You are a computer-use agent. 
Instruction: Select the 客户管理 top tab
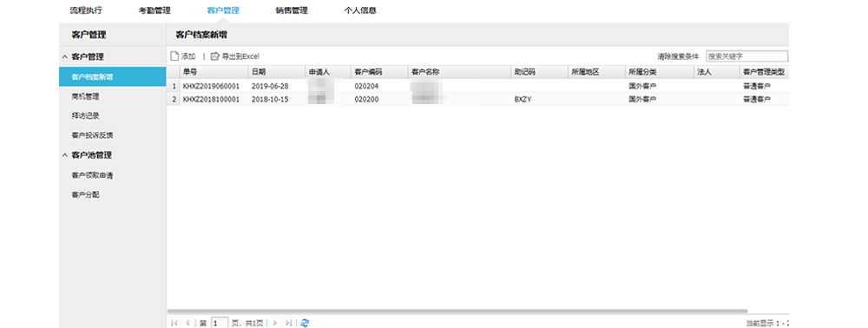pos(223,10)
